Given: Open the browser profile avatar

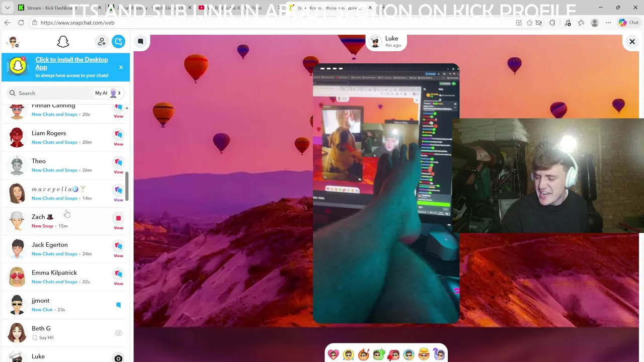Looking at the screenshot, I should pyautogui.click(x=595, y=23).
